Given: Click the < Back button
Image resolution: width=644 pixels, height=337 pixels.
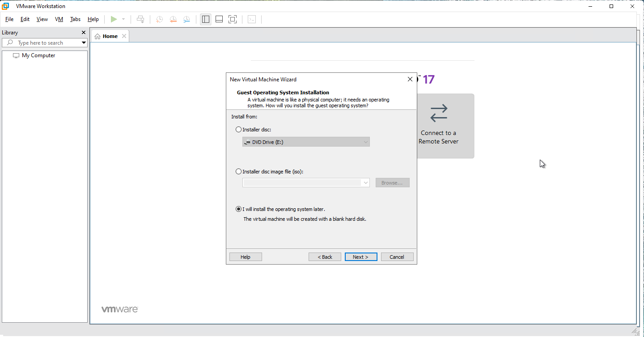Looking at the screenshot, I should (325, 257).
